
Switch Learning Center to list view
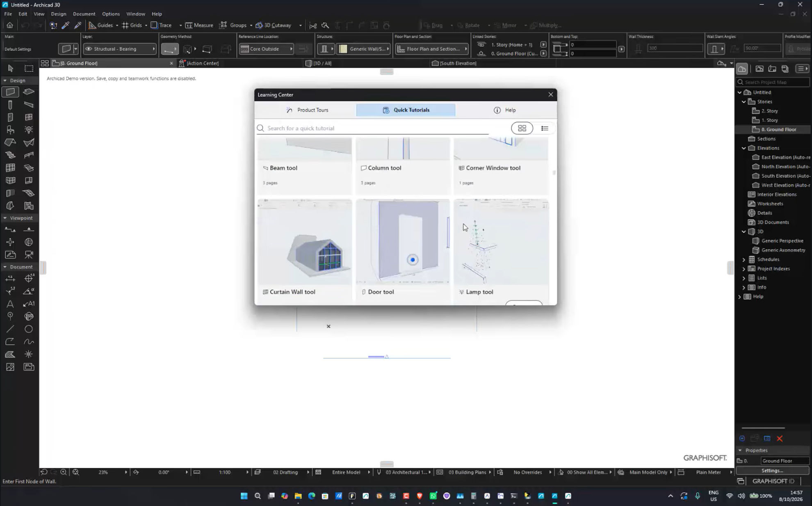coord(545,128)
